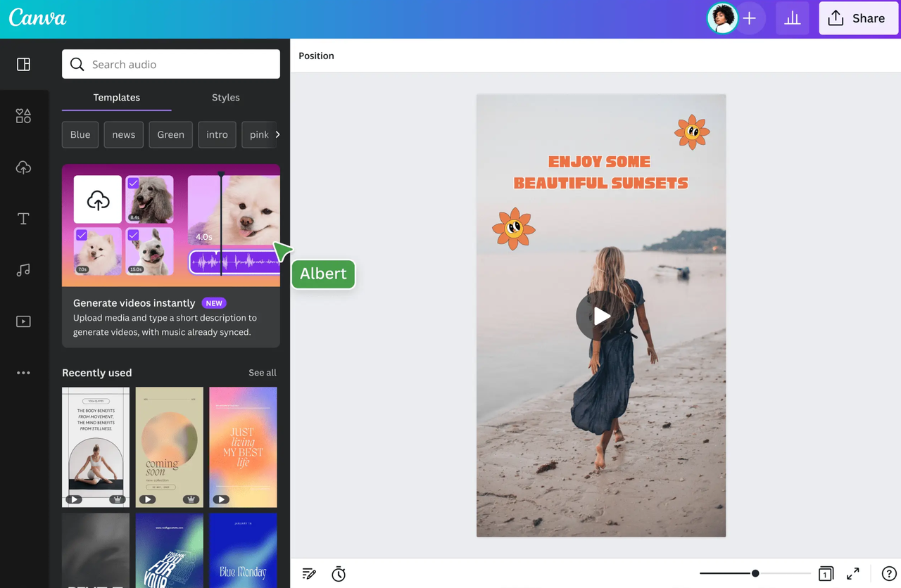Click the plus icon to add collaborators
The image size is (901, 588).
pos(750,18)
